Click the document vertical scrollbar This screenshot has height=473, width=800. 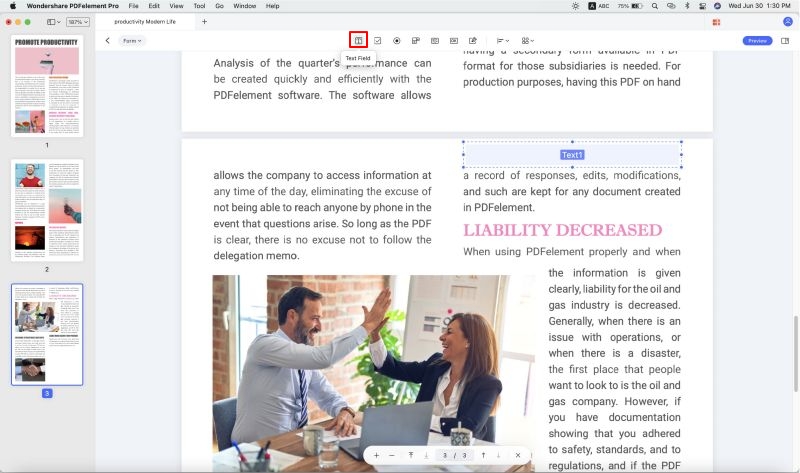(795, 353)
